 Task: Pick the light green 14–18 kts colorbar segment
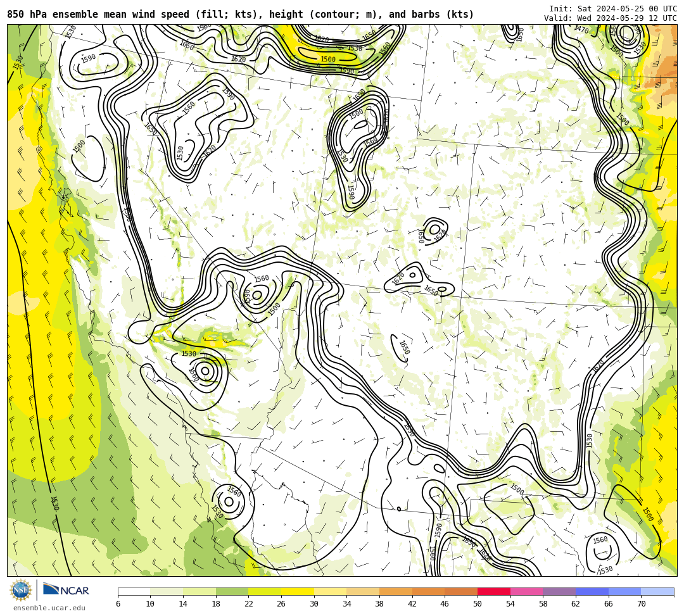point(199,591)
